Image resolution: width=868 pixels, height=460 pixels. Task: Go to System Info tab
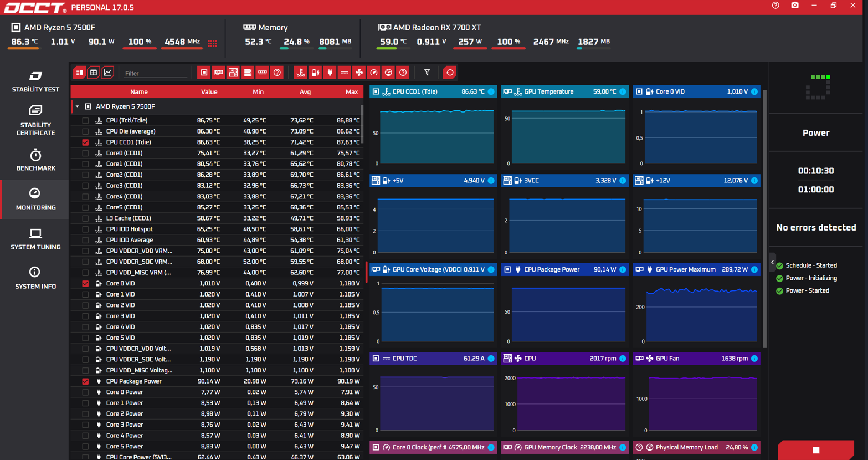coord(35,278)
